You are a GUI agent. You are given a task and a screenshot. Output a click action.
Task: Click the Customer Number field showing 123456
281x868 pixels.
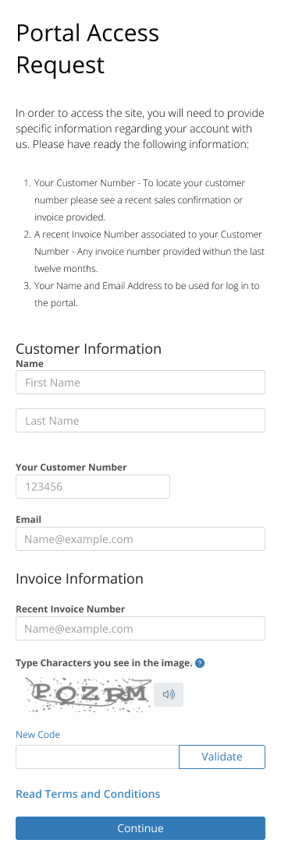click(93, 486)
